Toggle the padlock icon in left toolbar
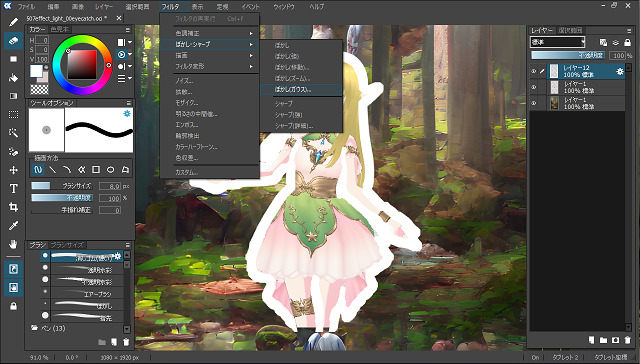Image resolution: width=640 pixels, height=364 pixels. click(x=13, y=306)
